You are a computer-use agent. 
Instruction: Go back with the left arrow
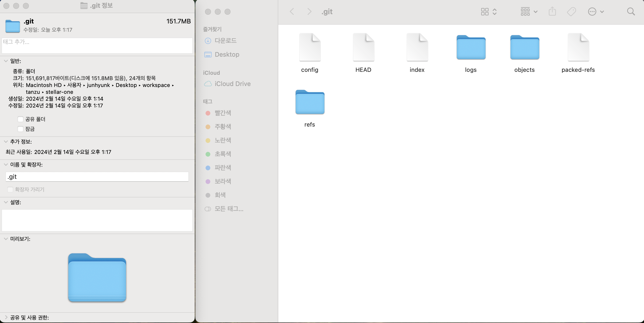292,11
